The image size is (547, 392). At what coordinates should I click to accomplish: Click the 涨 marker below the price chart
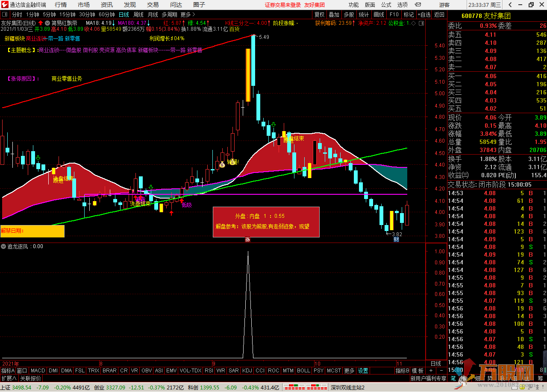click(248, 240)
